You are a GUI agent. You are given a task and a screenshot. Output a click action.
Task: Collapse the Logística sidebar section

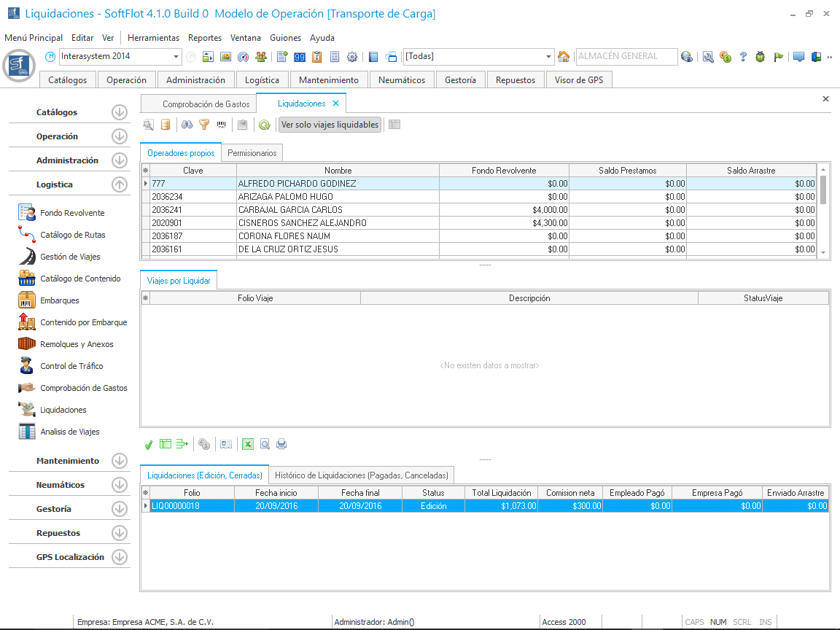120,184
